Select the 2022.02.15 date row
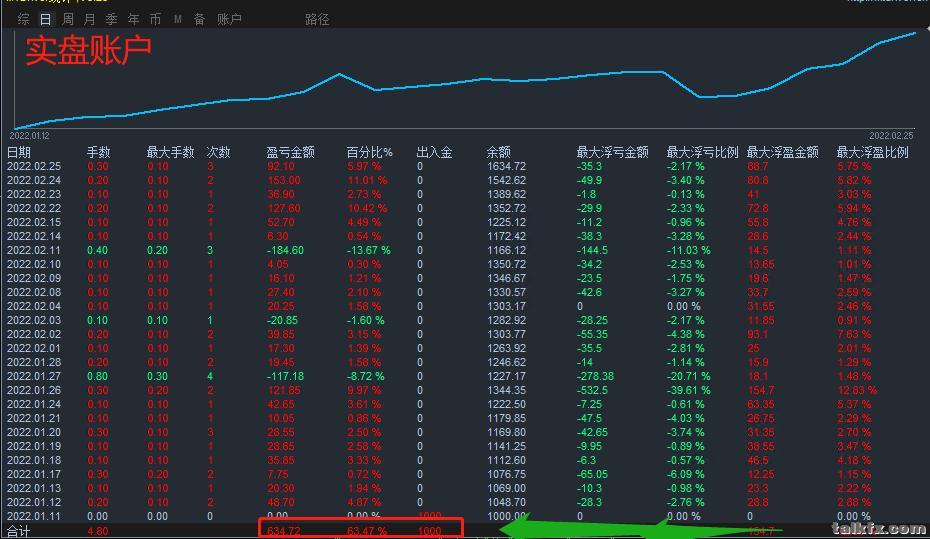The width and height of the screenshot is (930, 539). [x=34, y=222]
